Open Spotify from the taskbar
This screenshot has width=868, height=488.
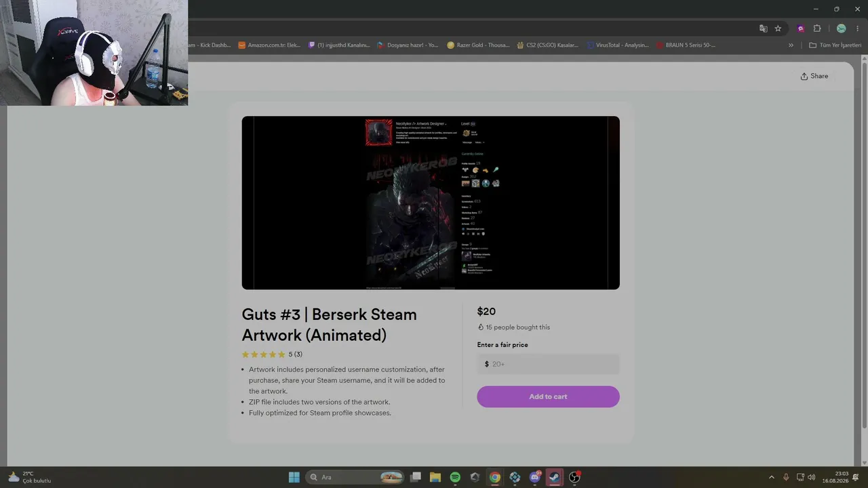[455, 477]
